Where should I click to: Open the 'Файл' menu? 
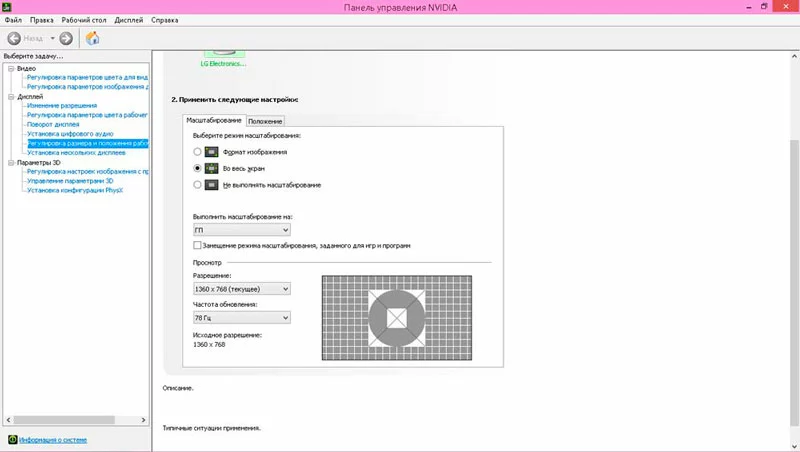coord(13,20)
